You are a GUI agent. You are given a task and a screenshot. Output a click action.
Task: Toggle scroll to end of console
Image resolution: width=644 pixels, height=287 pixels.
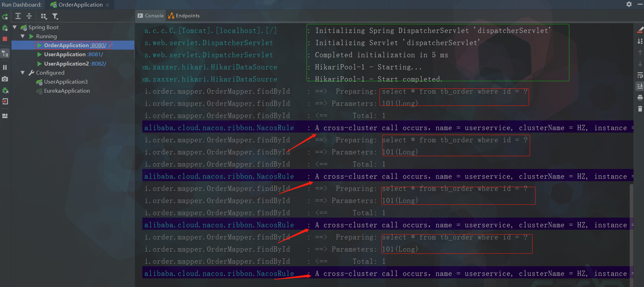pyautogui.click(x=640, y=86)
